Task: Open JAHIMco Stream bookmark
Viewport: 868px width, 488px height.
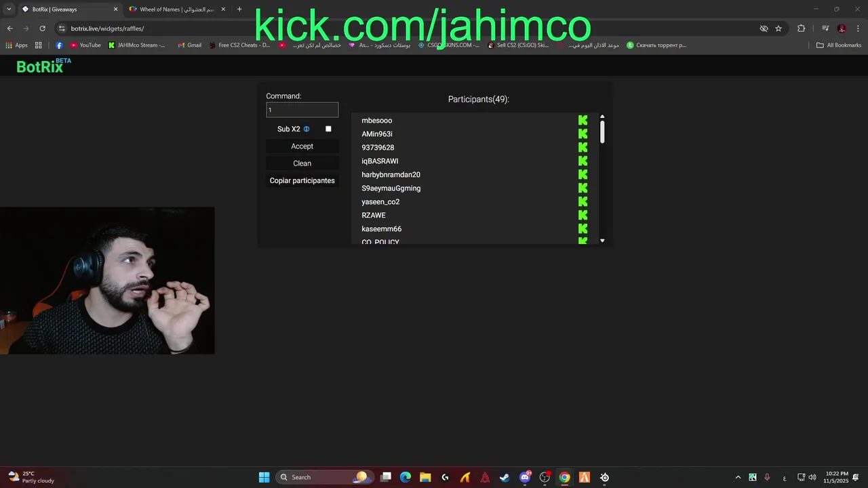Action: 136,45
